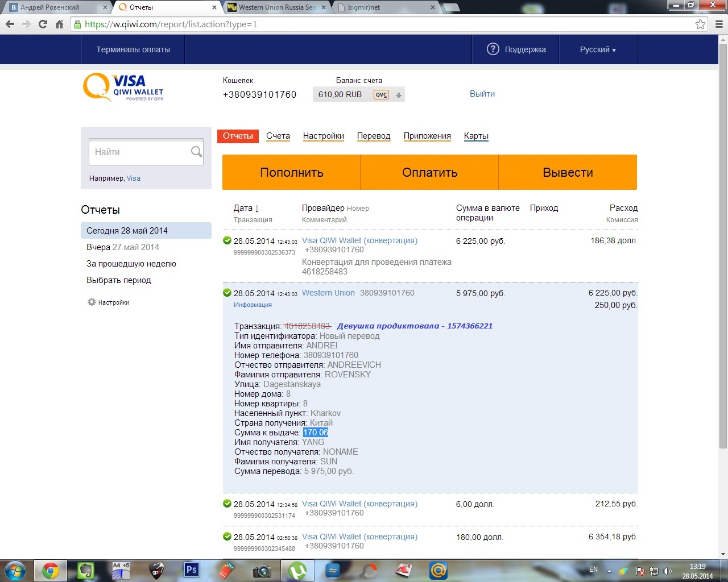Click the question mark icon near Поддержка

coord(493,49)
